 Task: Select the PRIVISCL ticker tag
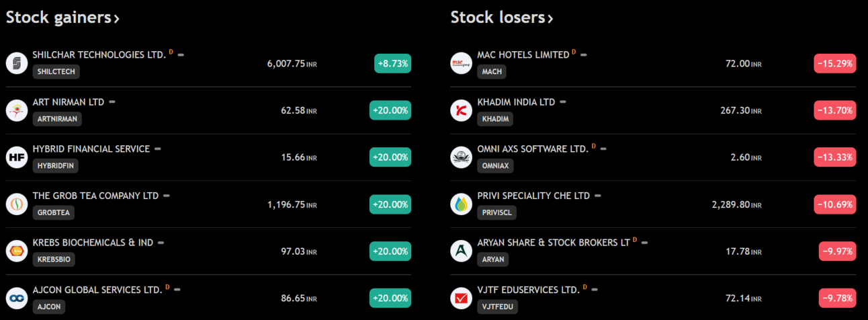[497, 212]
